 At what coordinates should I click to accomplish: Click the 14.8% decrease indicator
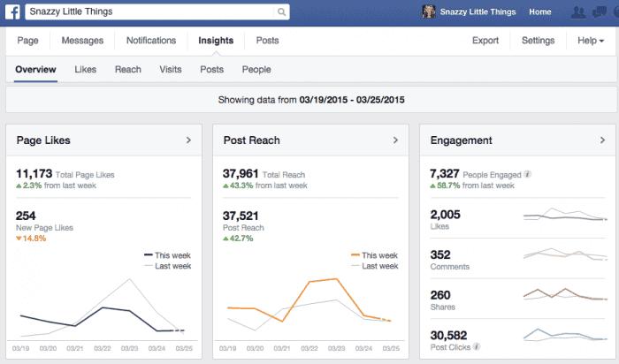click(31, 239)
